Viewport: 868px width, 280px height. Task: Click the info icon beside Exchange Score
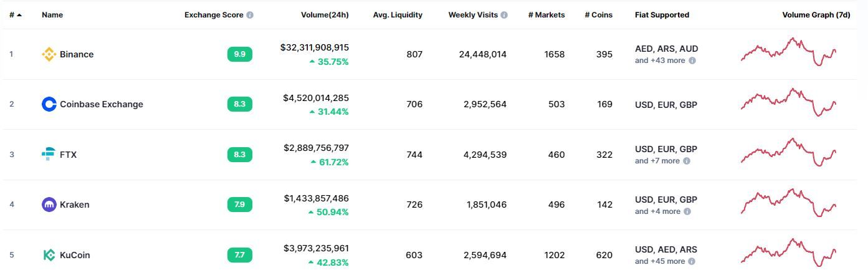[250, 15]
